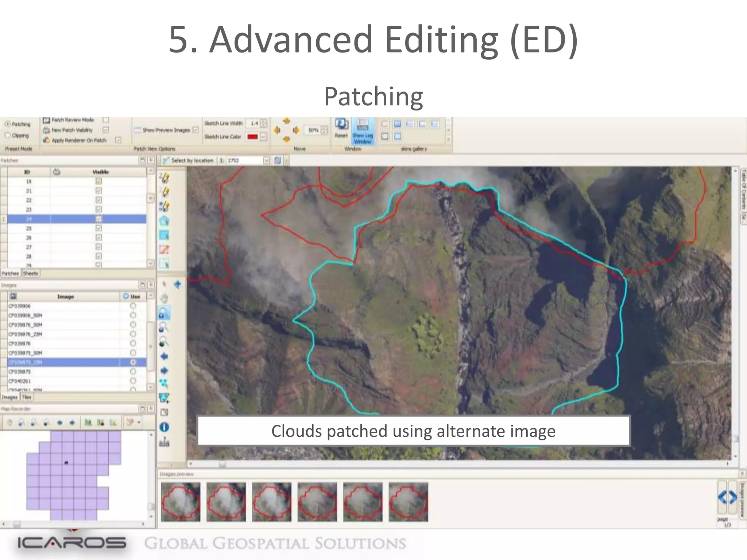Screen dimensions: 747x560
Task: Select the first sketch pencil tool
Action: [165, 178]
